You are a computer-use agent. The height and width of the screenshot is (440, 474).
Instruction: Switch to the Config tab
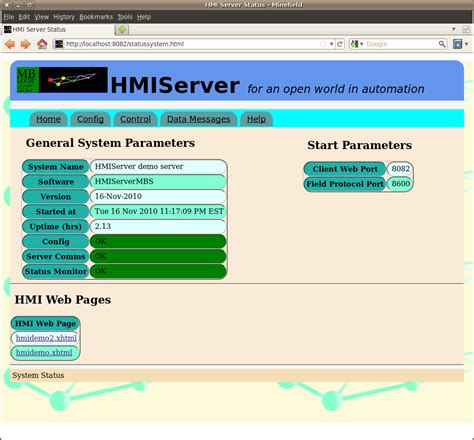[x=90, y=119]
